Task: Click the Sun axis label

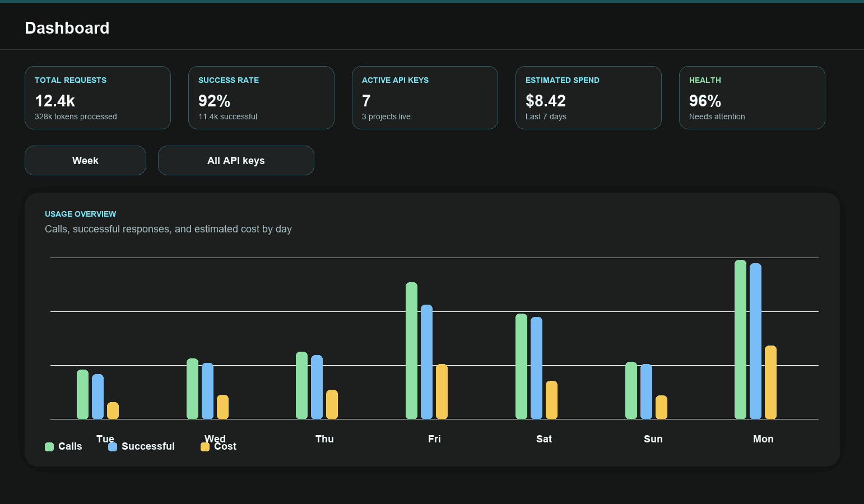Action: coord(653,439)
